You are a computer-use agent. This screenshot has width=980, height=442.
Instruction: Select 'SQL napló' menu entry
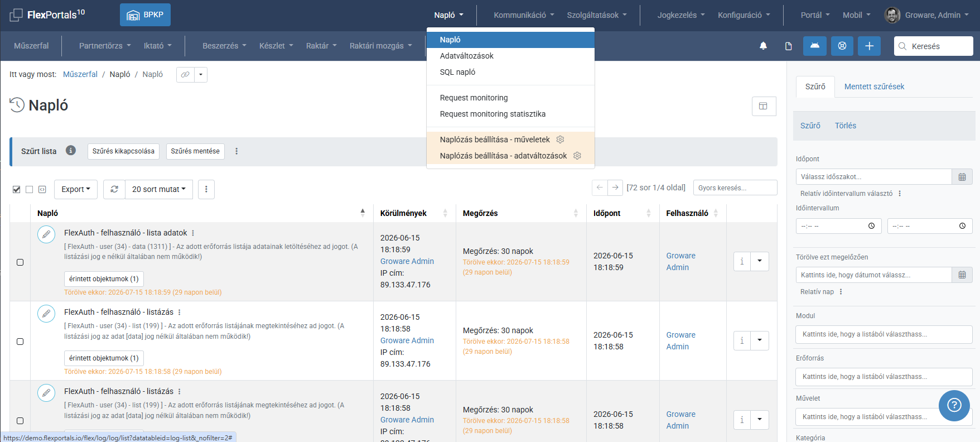tap(510, 72)
